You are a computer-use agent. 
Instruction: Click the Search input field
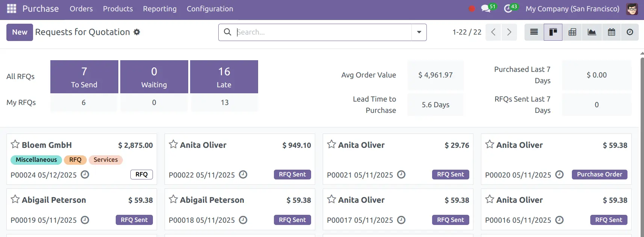[323, 32]
